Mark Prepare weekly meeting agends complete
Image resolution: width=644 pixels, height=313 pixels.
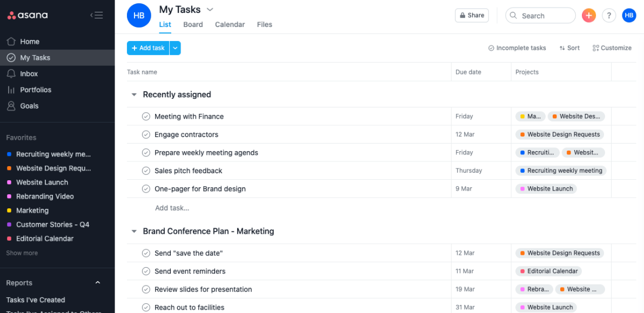point(146,153)
